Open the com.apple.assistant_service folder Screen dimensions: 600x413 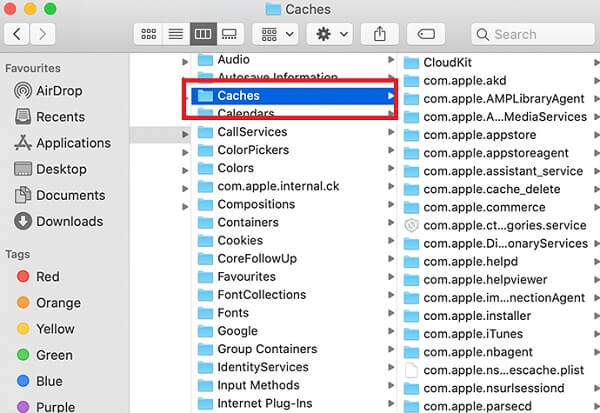coord(501,171)
